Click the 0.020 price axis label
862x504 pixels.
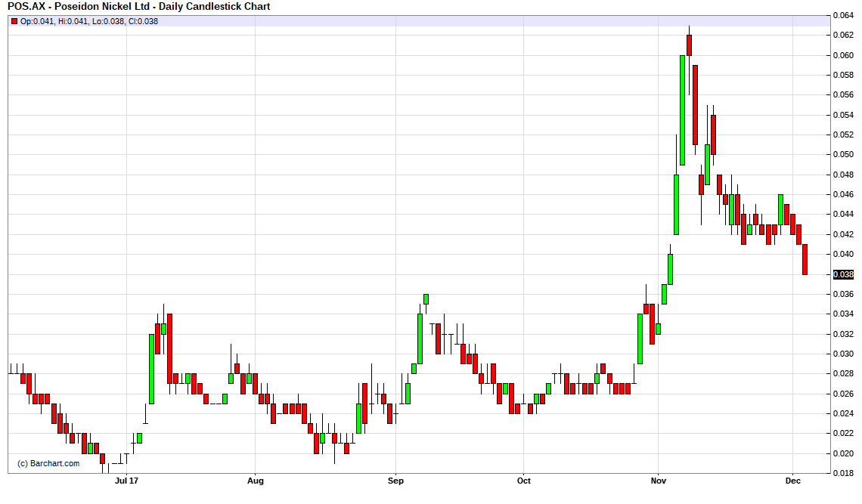(843, 454)
